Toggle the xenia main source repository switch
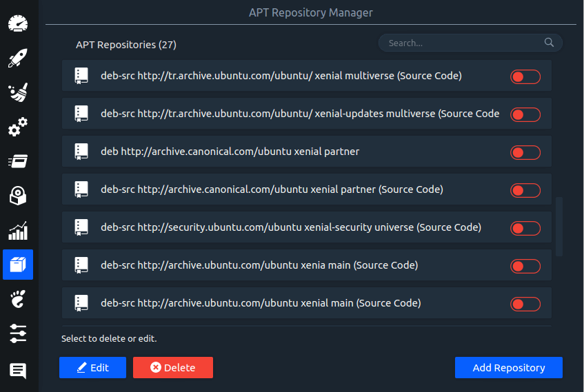The image size is (584, 392). pos(525,267)
